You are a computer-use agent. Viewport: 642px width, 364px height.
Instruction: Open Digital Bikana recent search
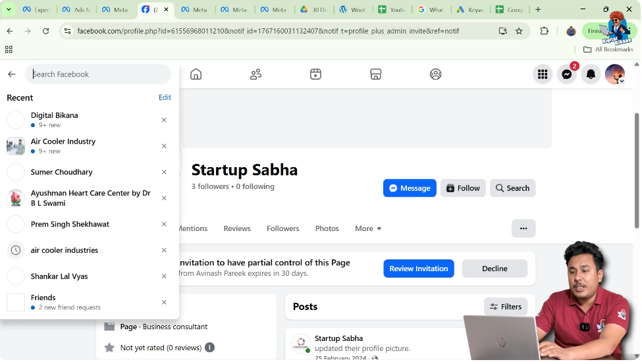coord(90,120)
